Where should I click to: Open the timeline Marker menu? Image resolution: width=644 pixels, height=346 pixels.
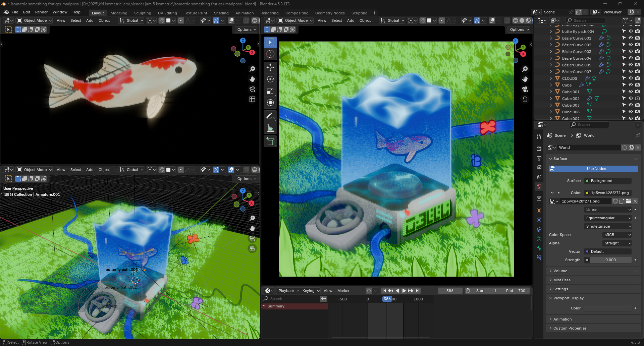point(343,291)
